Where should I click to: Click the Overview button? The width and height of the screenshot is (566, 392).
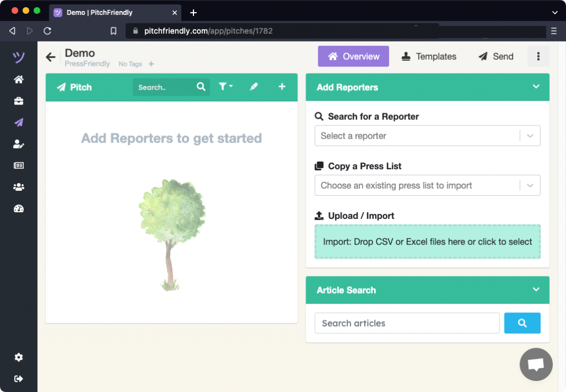353,56
